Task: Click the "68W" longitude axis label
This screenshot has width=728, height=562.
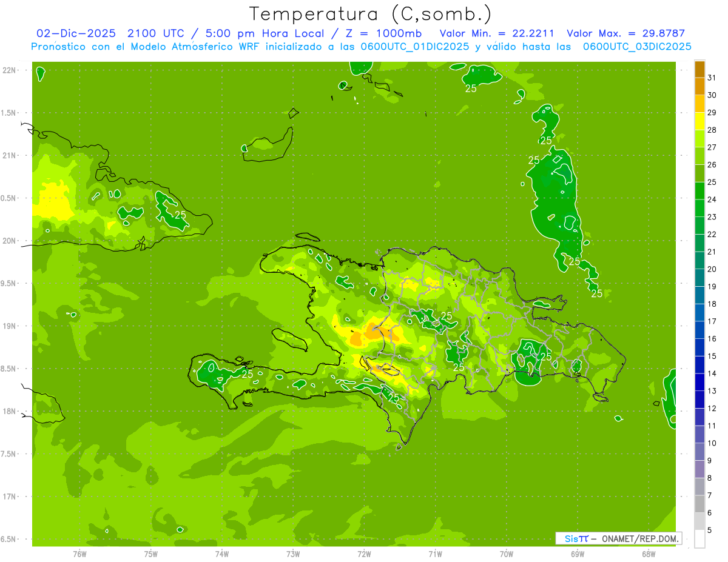Action: point(649,554)
